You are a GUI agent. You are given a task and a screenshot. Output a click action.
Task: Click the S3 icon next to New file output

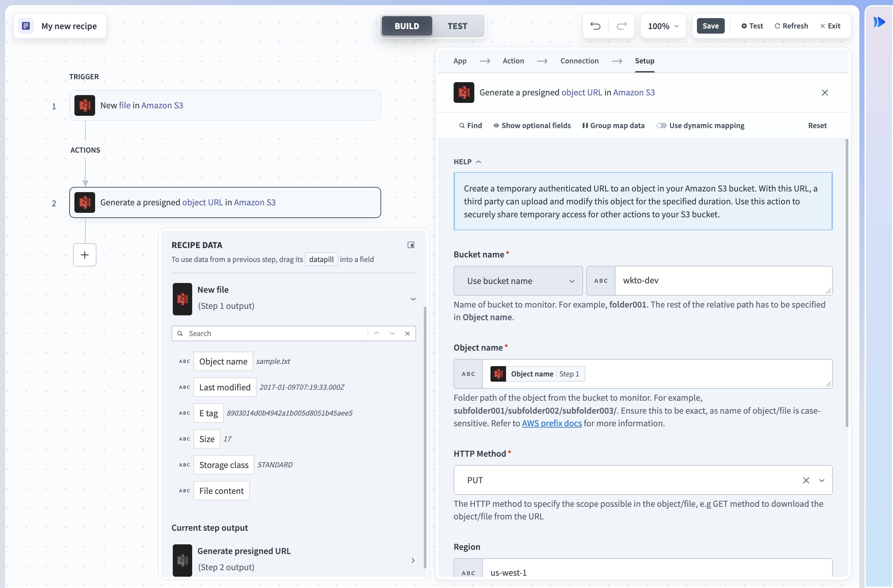[x=182, y=299]
